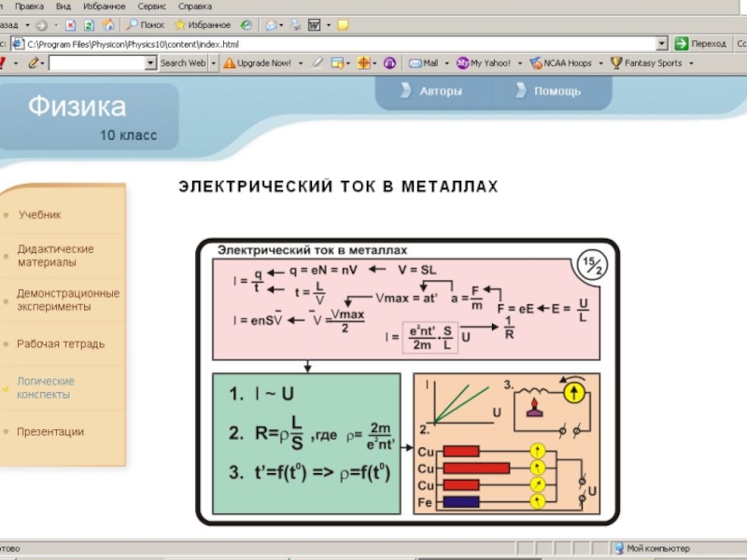Open the NCAA Hoops button
Viewport: 747px width, 560px height.
[561, 63]
